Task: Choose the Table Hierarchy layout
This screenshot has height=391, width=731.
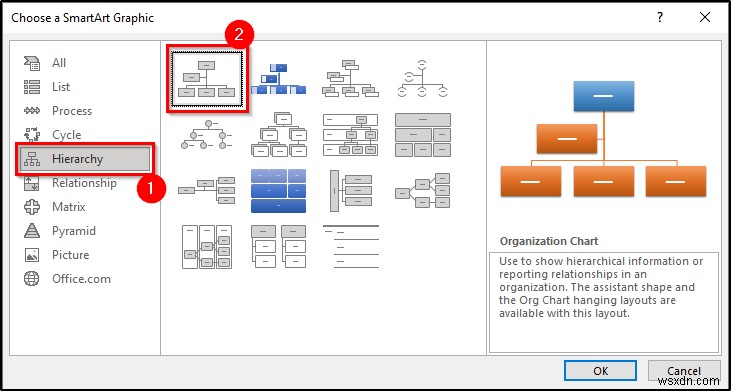Action: pos(423,134)
